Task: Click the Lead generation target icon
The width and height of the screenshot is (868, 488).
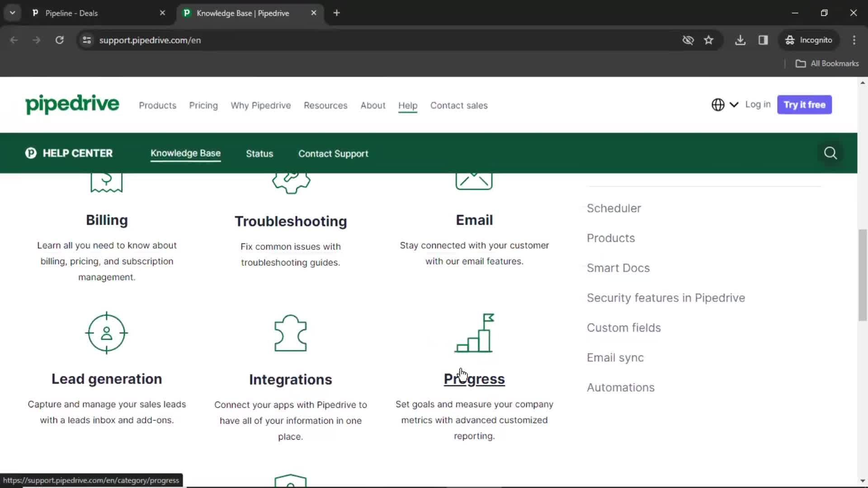Action: click(107, 333)
